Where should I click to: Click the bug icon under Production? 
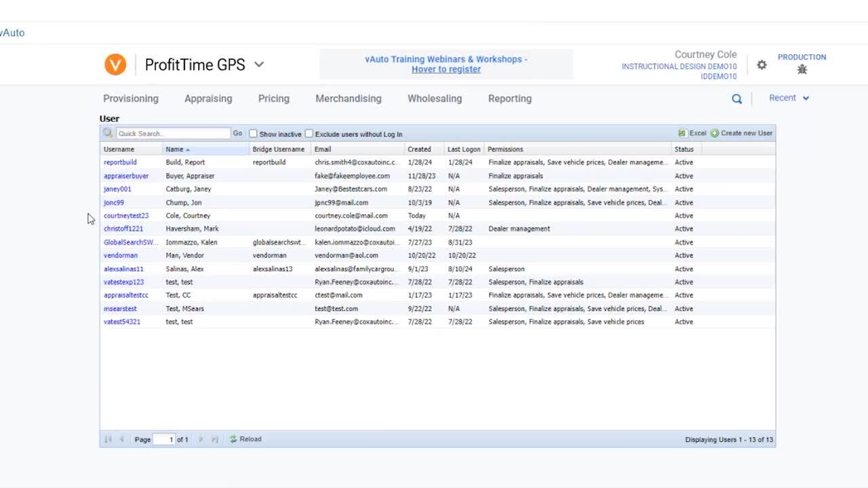[802, 69]
